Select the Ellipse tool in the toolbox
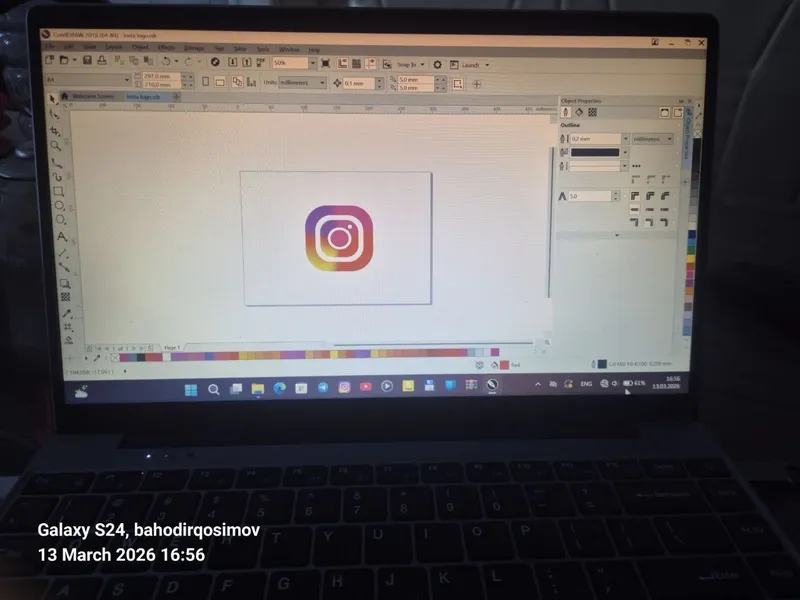This screenshot has height=600, width=800. pyautogui.click(x=60, y=206)
